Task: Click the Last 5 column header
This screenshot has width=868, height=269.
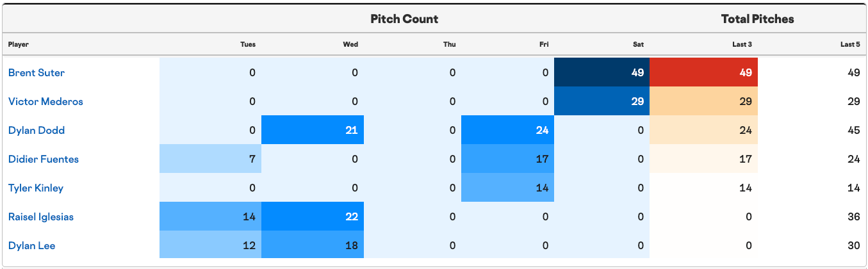Action: pyautogui.click(x=850, y=44)
